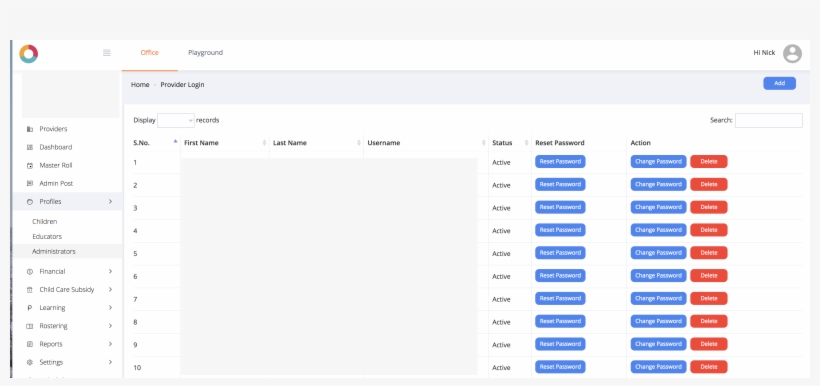
Task: Delete the row 10 login
Action: [x=709, y=367]
